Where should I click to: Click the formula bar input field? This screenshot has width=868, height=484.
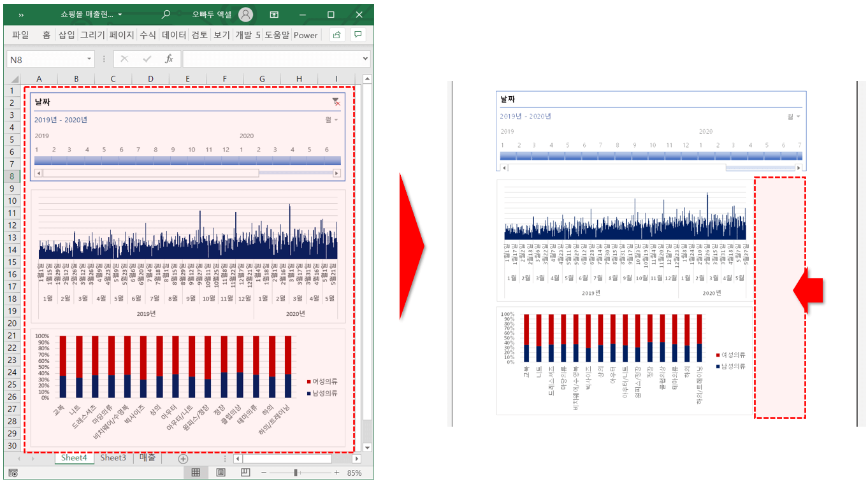271,59
